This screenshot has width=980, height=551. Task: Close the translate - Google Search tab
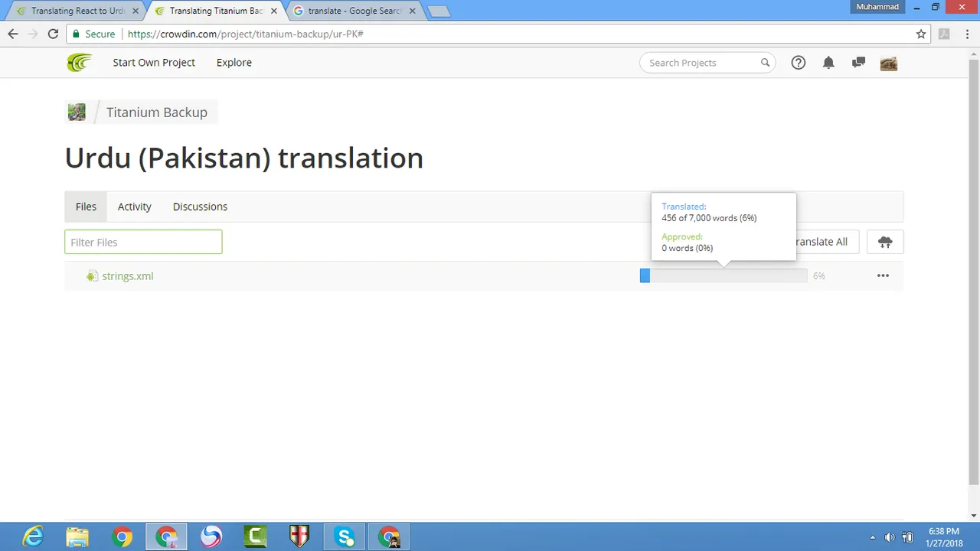[x=413, y=11]
